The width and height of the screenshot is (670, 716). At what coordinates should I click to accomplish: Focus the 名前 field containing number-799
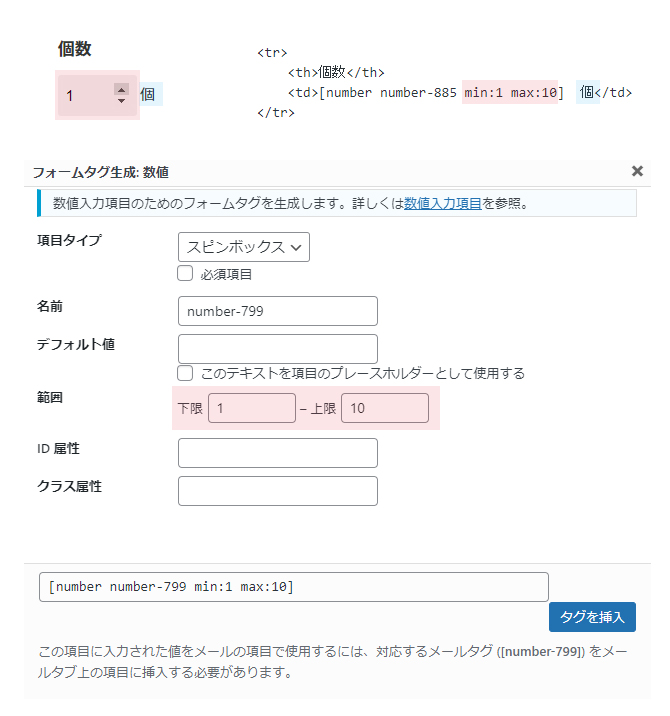pos(277,311)
